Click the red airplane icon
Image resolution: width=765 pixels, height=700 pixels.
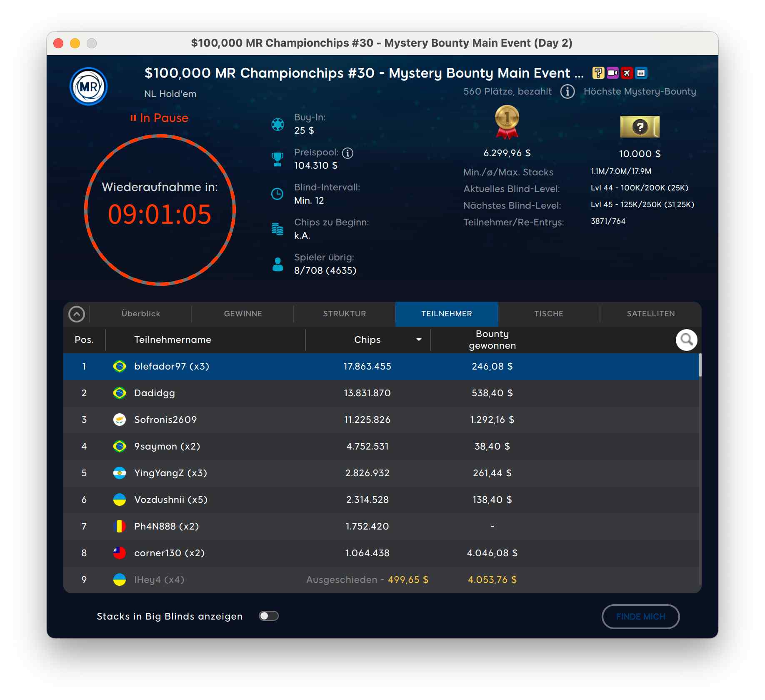point(626,73)
